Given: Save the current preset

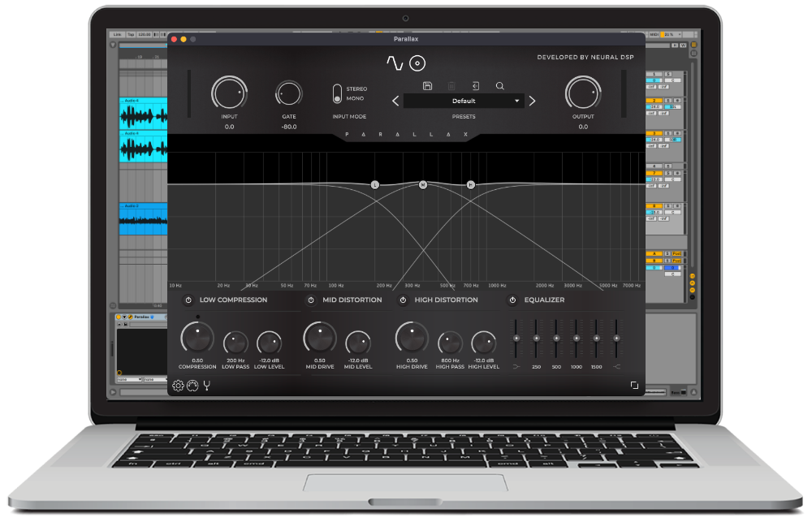Looking at the screenshot, I should point(428,86).
